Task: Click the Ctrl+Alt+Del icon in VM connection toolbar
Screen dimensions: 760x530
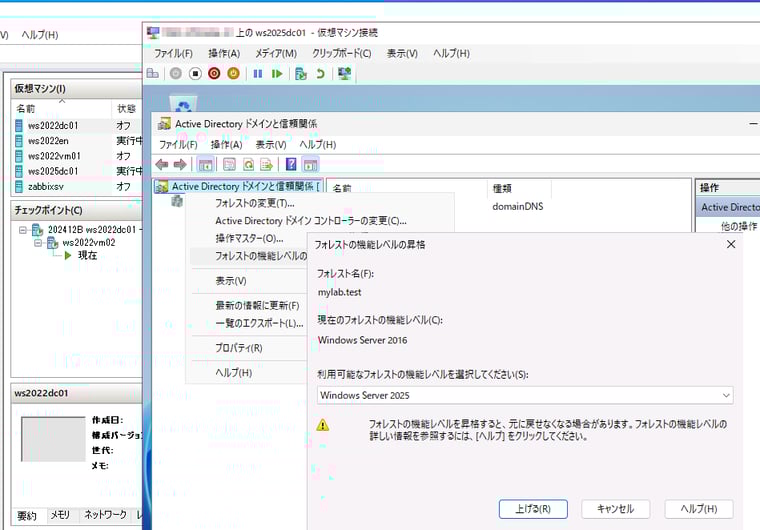Action: coord(153,73)
